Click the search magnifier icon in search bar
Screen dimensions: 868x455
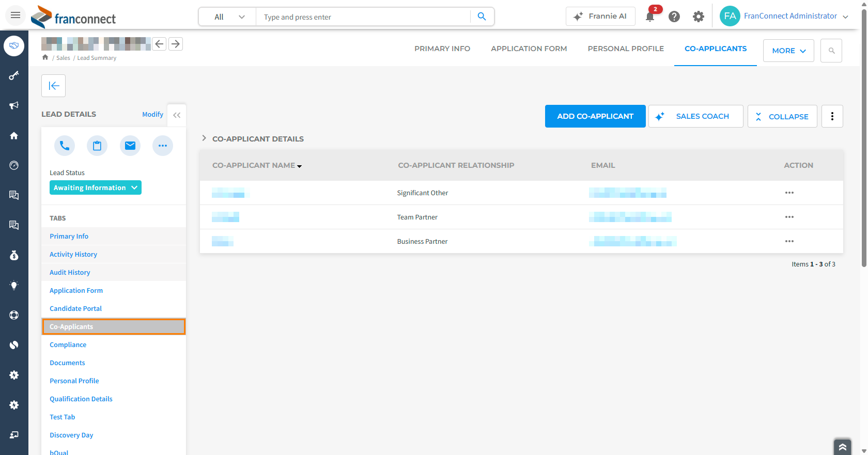pyautogui.click(x=482, y=17)
